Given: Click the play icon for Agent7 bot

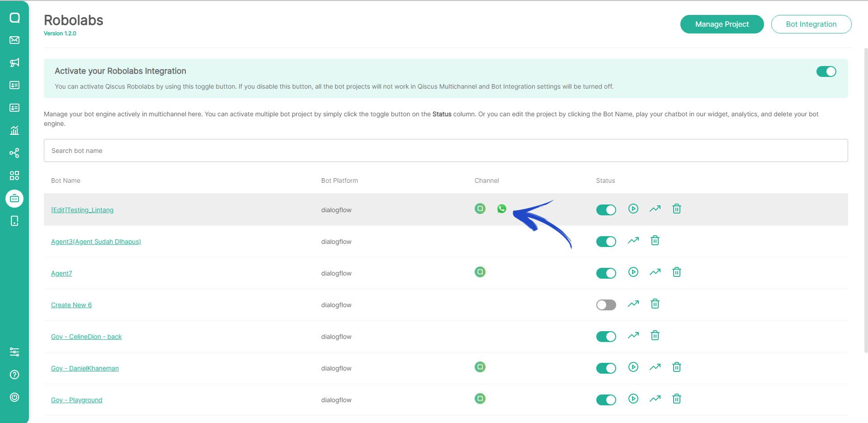Looking at the screenshot, I should (x=633, y=272).
